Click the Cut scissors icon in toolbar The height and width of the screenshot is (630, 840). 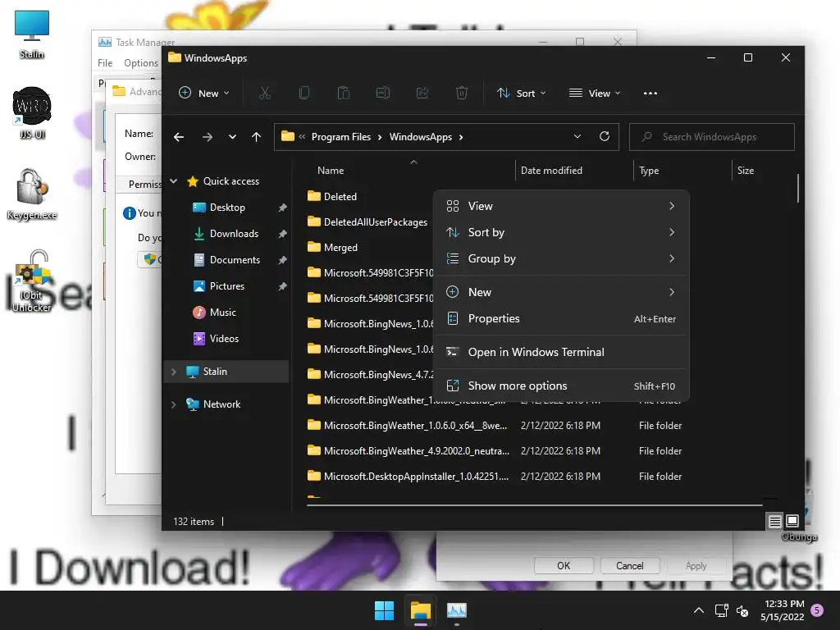pyautogui.click(x=265, y=94)
